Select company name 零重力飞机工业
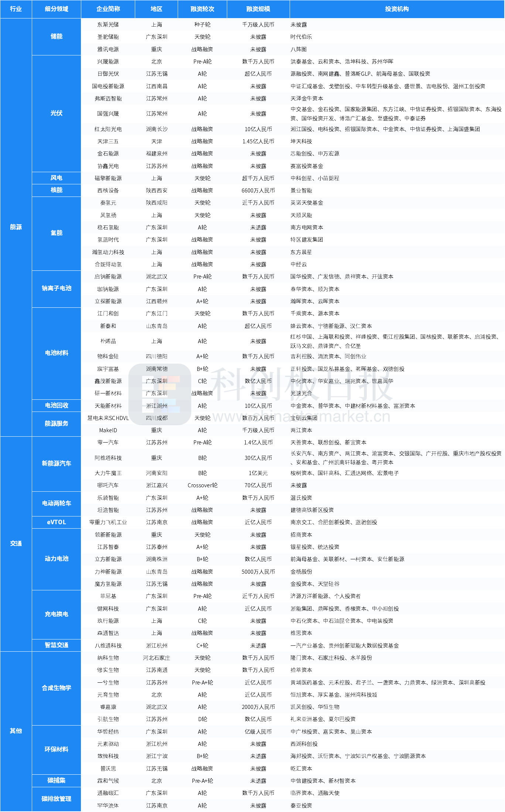Viewport: 505px width, 812px height. coord(108,522)
